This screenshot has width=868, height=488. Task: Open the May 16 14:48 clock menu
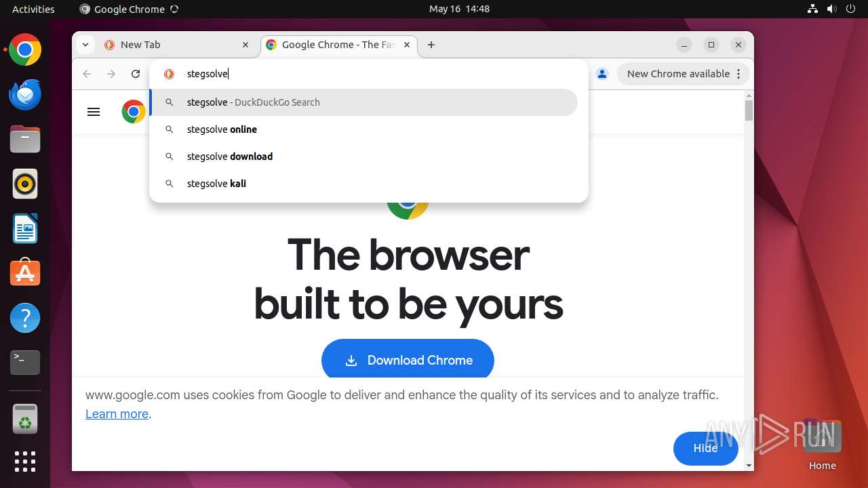pos(459,9)
